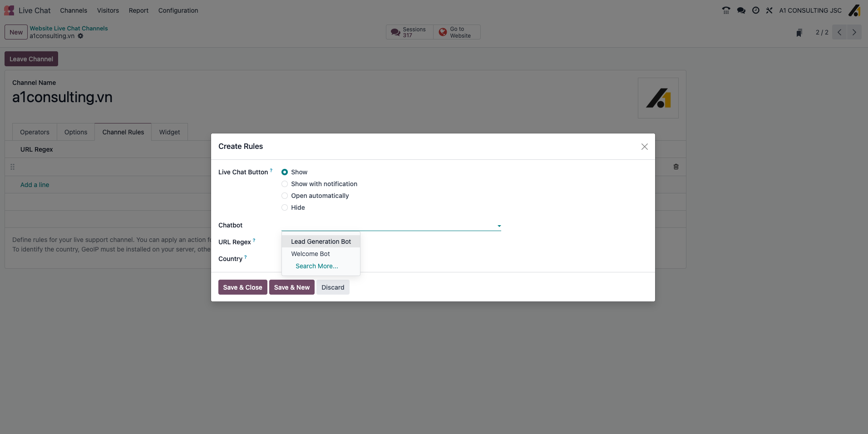868x434 pixels.
Task: Open the Chatbot dropdown
Action: pyautogui.click(x=498, y=226)
